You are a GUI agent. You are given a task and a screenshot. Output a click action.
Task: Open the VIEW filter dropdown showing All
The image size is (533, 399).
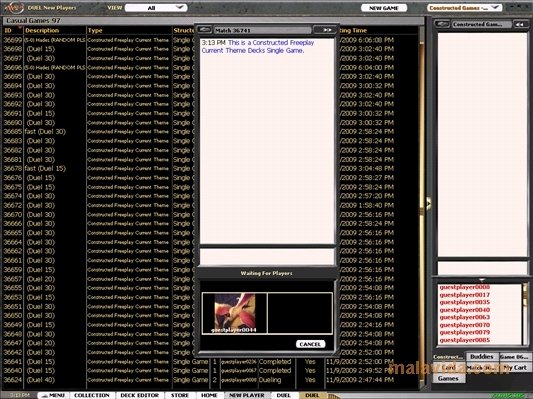[x=156, y=8]
